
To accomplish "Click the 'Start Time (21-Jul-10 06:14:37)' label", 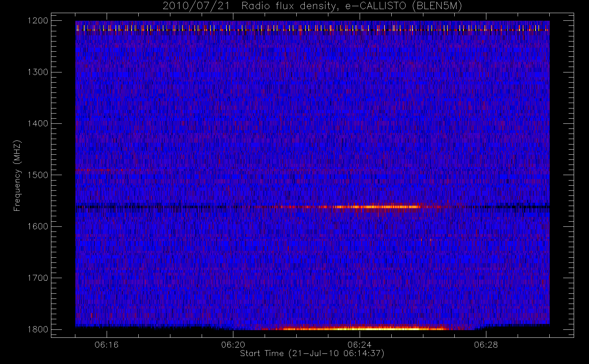I will click(312, 353).
